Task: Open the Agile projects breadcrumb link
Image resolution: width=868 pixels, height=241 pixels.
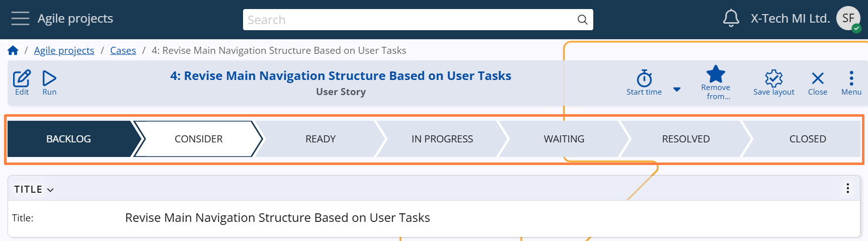Action: 64,50
